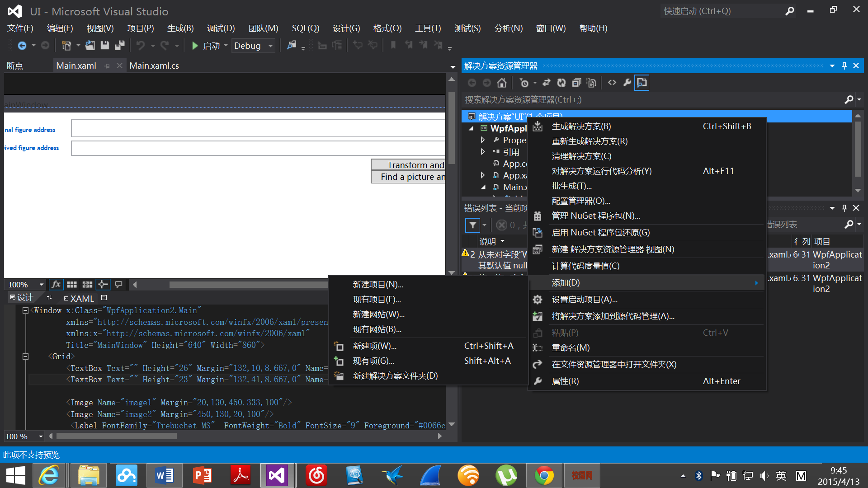Toggle the designer annotations comment button
The width and height of the screenshot is (868, 488).
click(x=119, y=284)
